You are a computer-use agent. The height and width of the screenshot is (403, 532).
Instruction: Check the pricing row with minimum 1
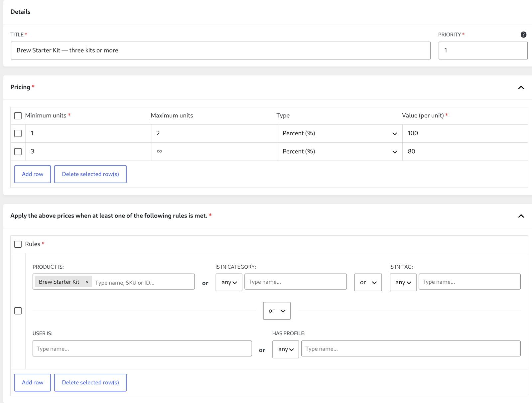tap(18, 133)
